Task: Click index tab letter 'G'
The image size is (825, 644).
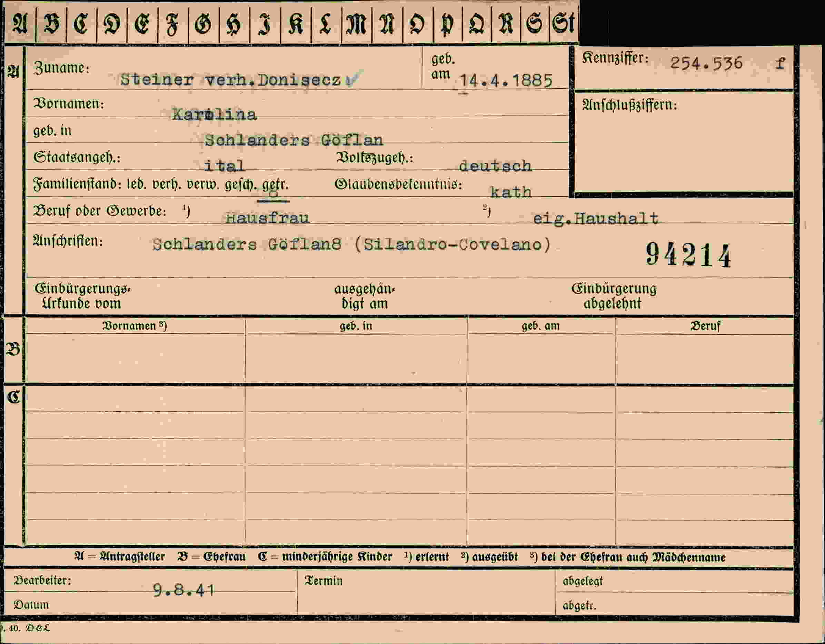Action: (203, 24)
